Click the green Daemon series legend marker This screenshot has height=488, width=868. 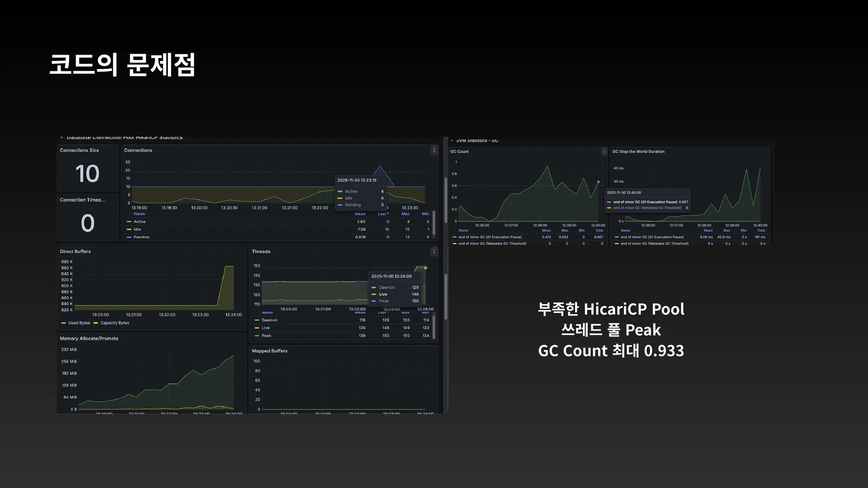point(257,320)
